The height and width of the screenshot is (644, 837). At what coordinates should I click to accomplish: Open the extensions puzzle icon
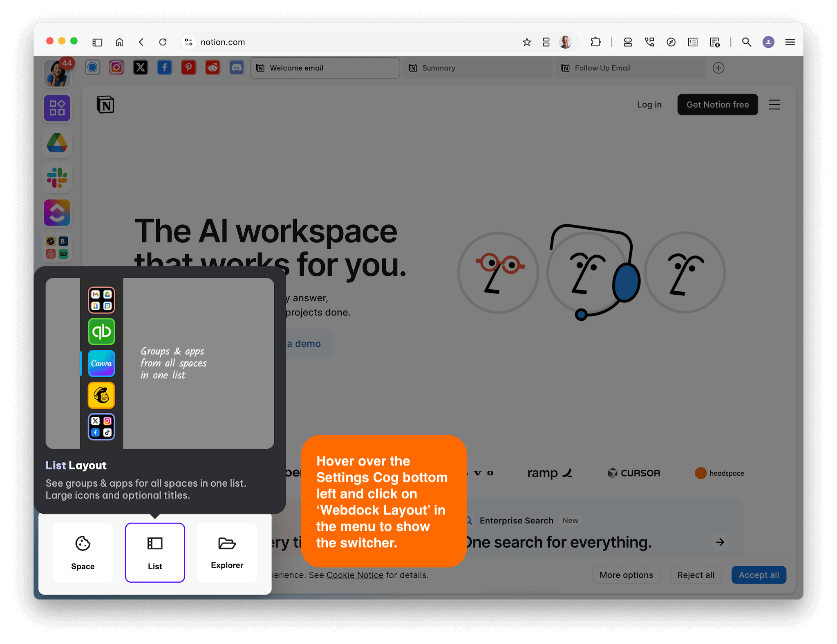(596, 42)
